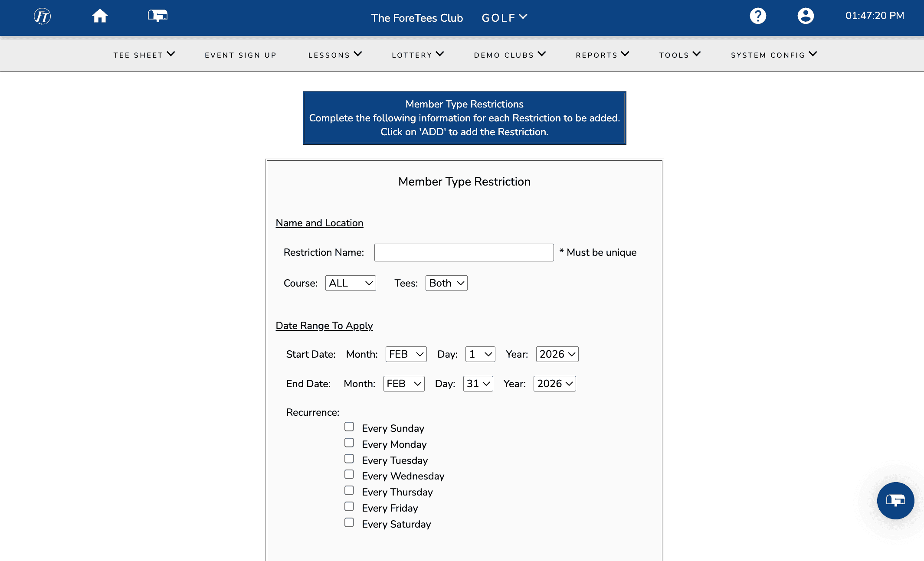The height and width of the screenshot is (561, 924).
Task: Open the System Config menu
Action: 773,55
